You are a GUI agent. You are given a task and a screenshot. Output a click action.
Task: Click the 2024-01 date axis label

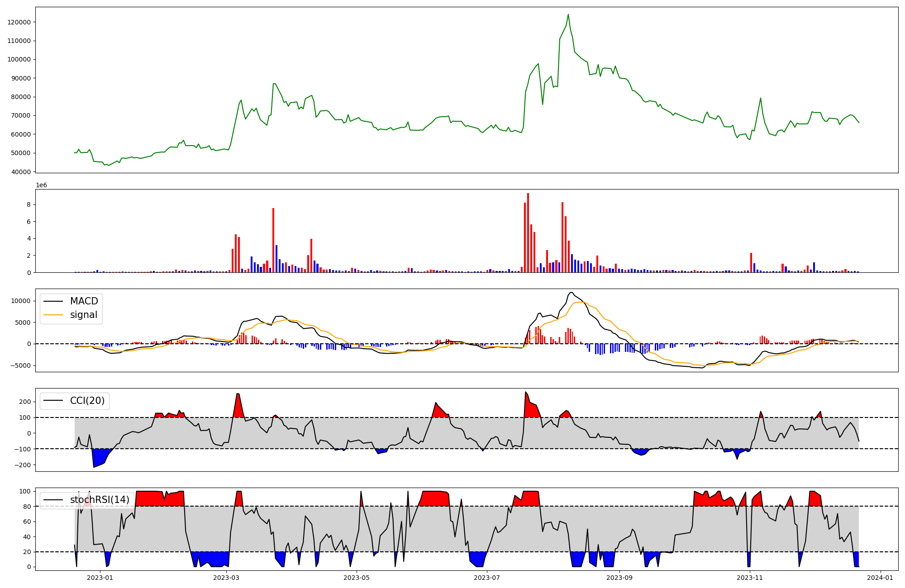tap(881, 578)
